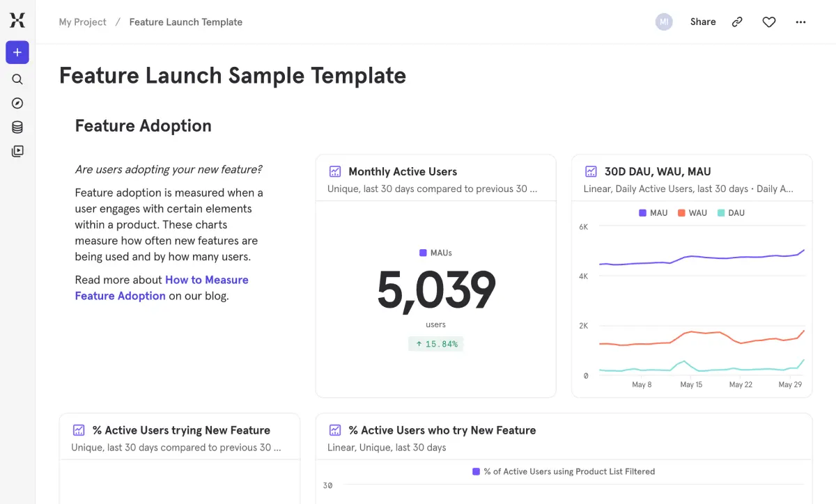Click the purple create new plus button
The height and width of the screenshot is (504, 836).
[17, 52]
